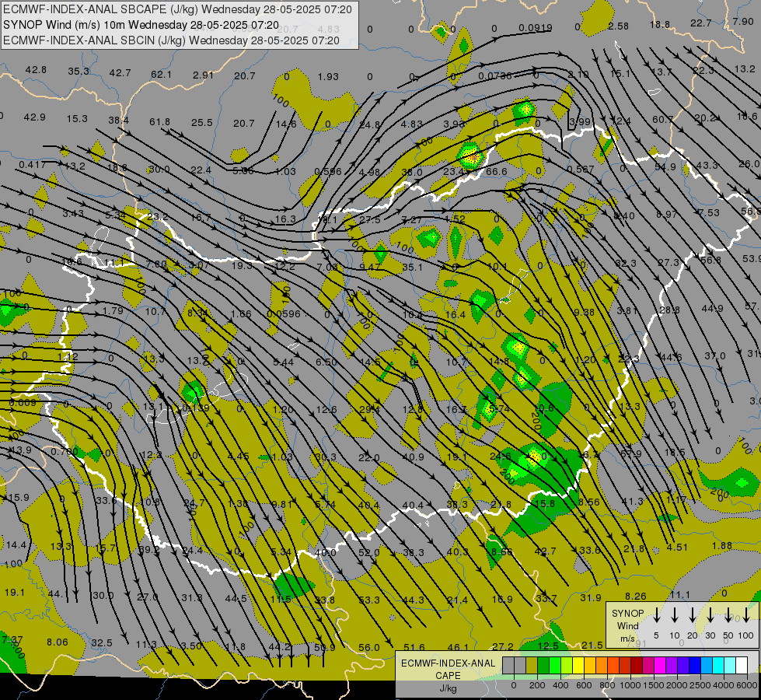
Task: Click the map value 21.5
Action: (592, 645)
